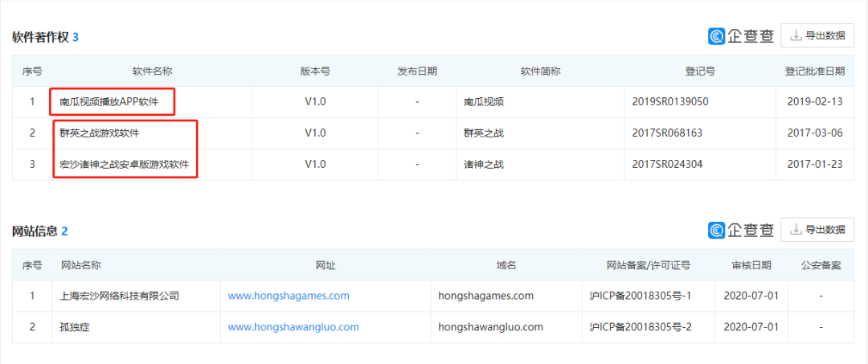The height and width of the screenshot is (364, 868).
Task: Click the 软件著作权 section heading
Action: [x=41, y=37]
